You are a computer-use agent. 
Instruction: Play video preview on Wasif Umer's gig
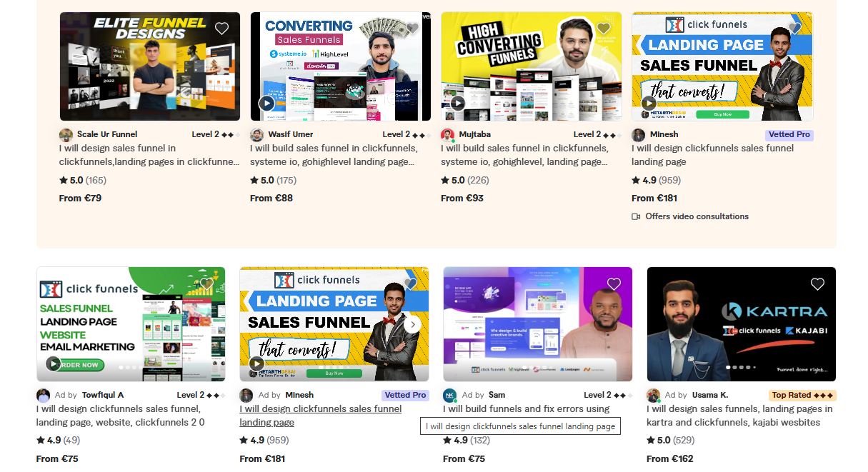[266, 103]
